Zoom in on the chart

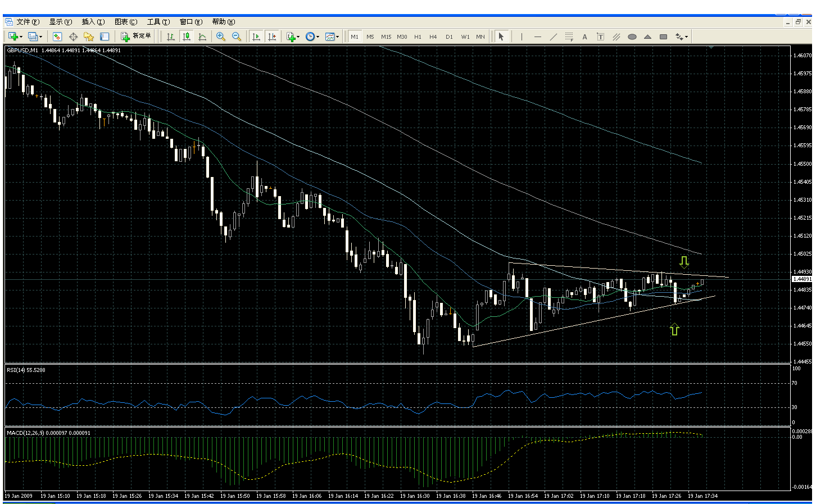(x=221, y=37)
